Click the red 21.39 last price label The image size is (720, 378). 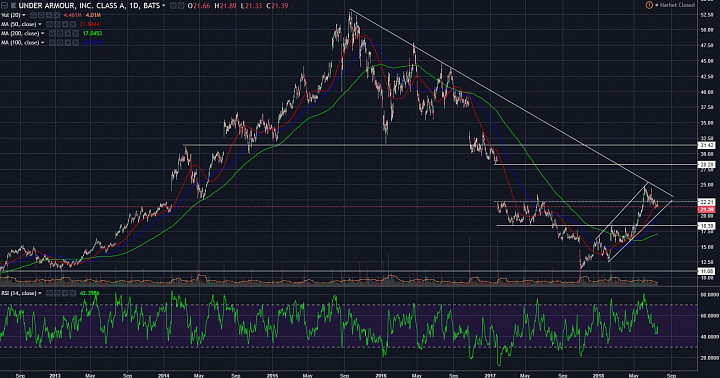click(706, 209)
